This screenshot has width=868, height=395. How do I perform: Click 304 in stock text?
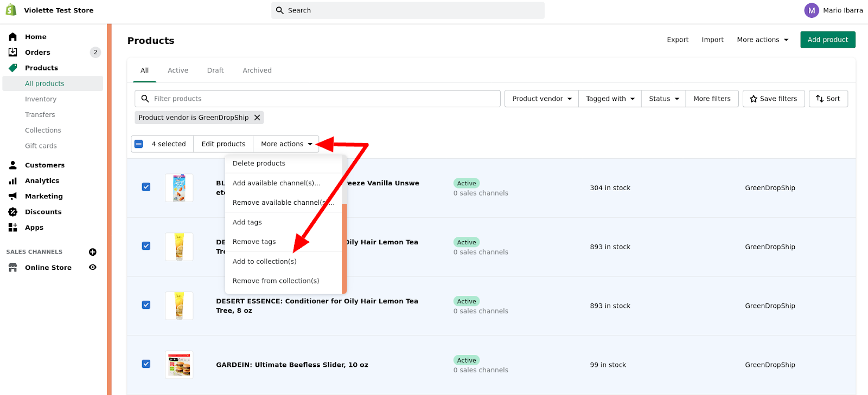coord(610,188)
